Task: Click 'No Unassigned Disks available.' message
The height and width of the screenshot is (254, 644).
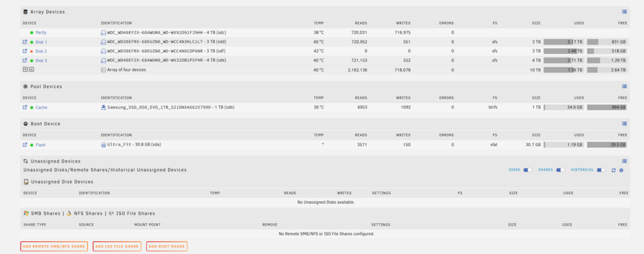Action: (x=326, y=203)
